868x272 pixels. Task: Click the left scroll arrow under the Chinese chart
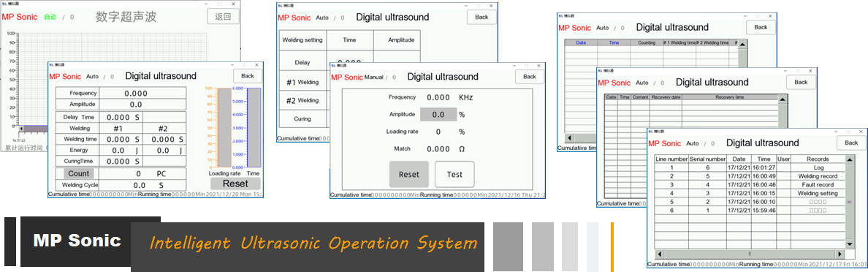[x=21, y=129]
